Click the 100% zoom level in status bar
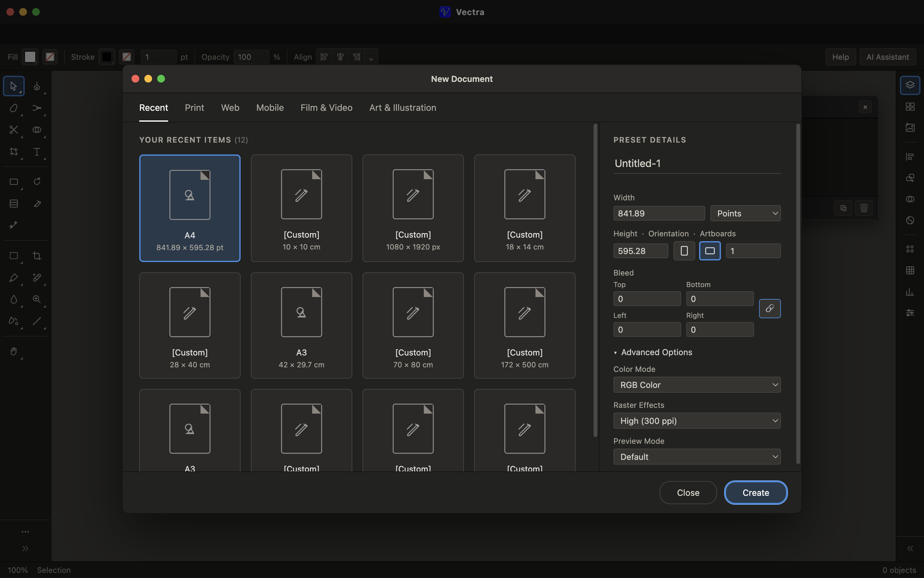This screenshot has width=924, height=578. pyautogui.click(x=18, y=570)
